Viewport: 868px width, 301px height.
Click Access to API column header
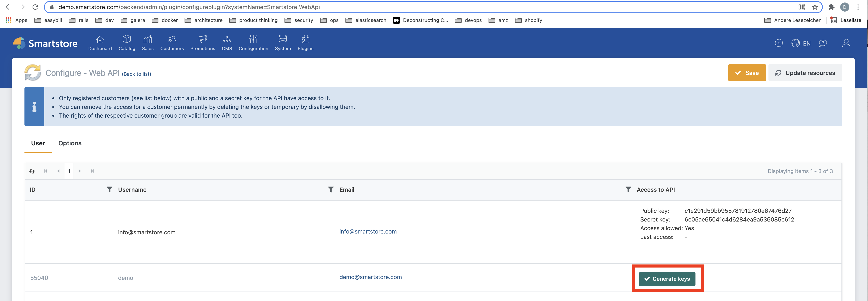tap(656, 190)
